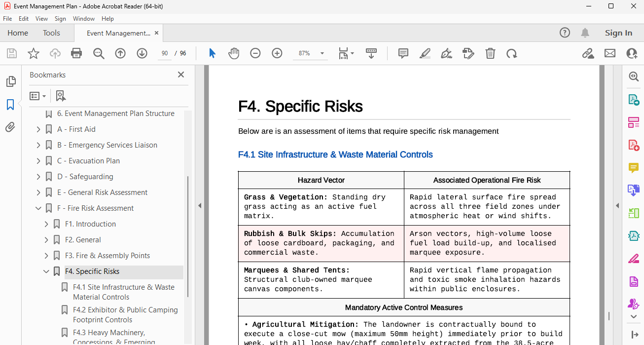Viewport: 644px width, 345px height.
Task: Expand the right tools pane arrow
Action: click(x=617, y=205)
